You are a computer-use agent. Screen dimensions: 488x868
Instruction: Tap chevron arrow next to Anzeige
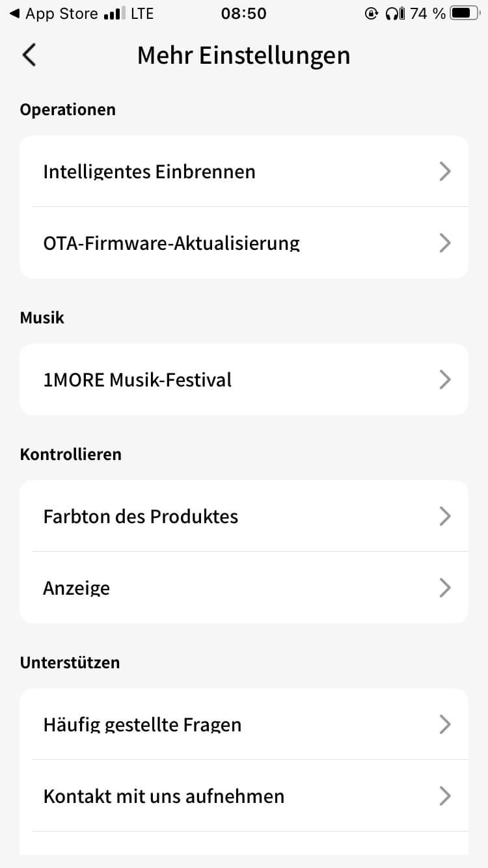(x=445, y=588)
